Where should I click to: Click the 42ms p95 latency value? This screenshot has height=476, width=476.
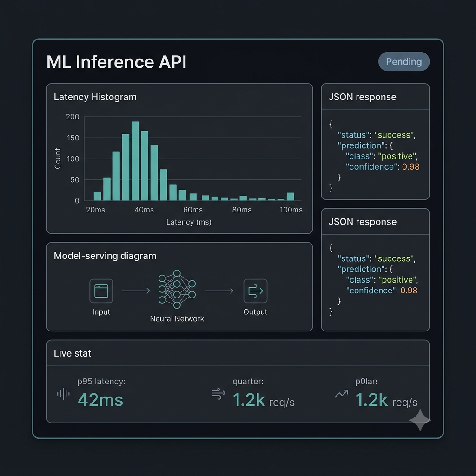pyautogui.click(x=100, y=399)
